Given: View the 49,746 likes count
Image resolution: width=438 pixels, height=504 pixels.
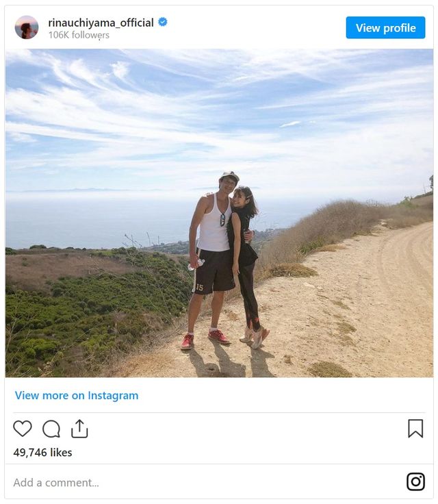Looking at the screenshot, I should [x=42, y=453].
